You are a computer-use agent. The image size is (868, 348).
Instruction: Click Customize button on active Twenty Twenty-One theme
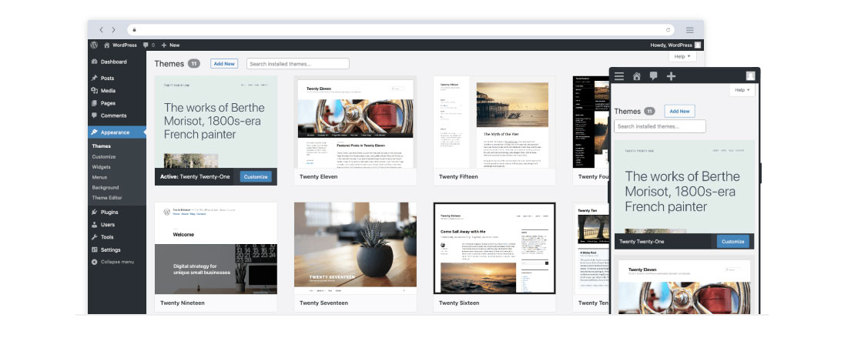(256, 176)
